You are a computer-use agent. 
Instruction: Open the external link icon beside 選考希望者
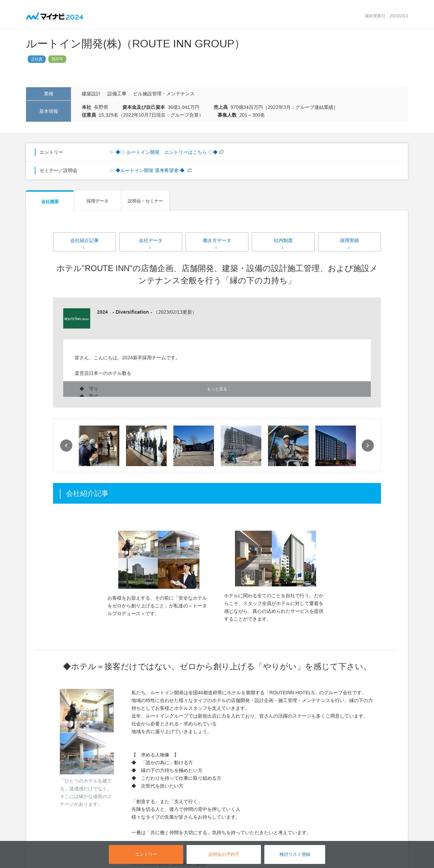pyautogui.click(x=190, y=171)
